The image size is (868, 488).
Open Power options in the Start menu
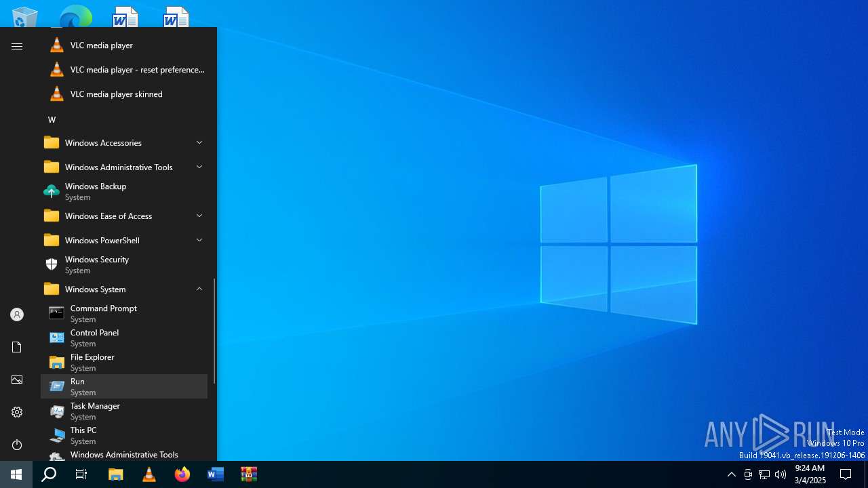pyautogui.click(x=17, y=445)
